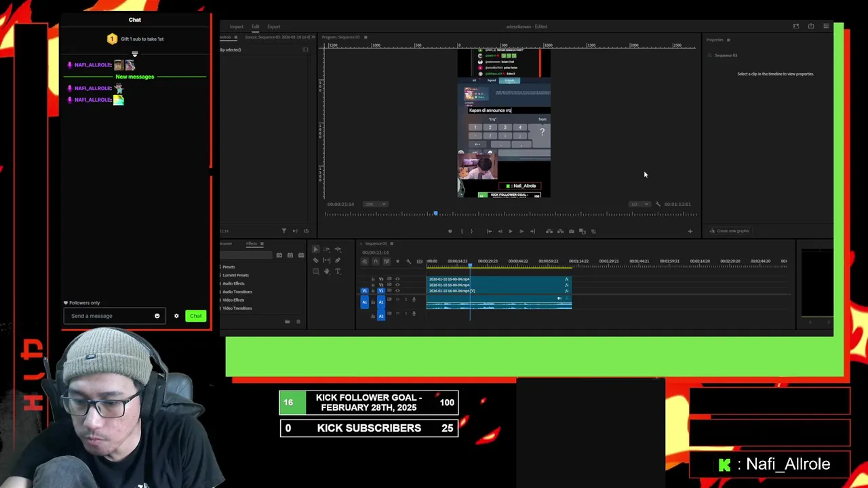Select the Hand tool

326,271
